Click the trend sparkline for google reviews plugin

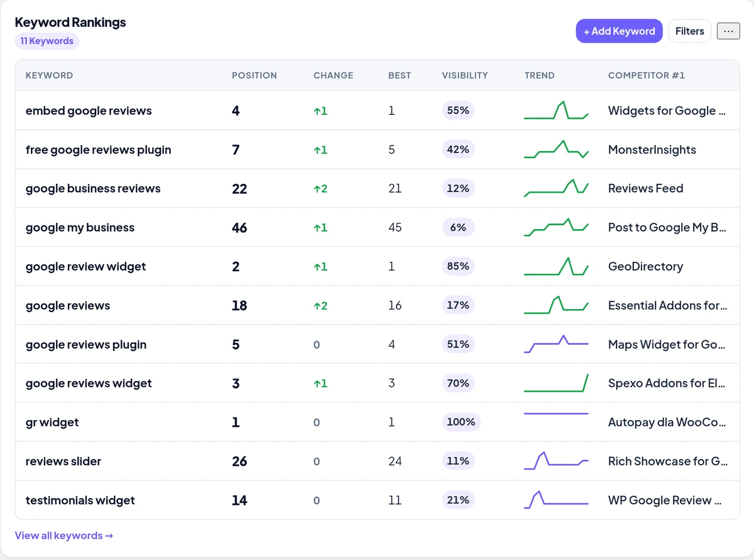556,344
